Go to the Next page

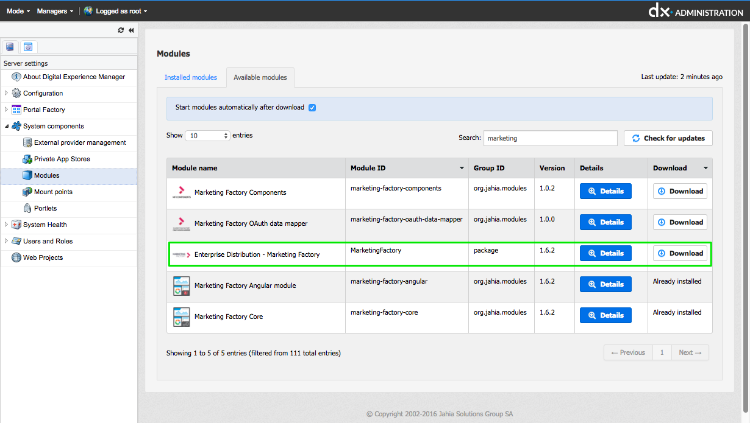click(690, 353)
